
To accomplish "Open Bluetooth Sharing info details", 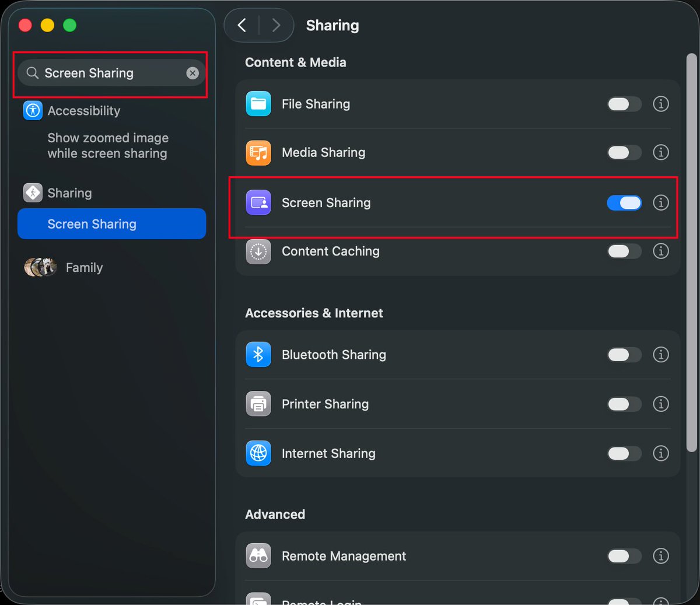I will pyautogui.click(x=661, y=354).
